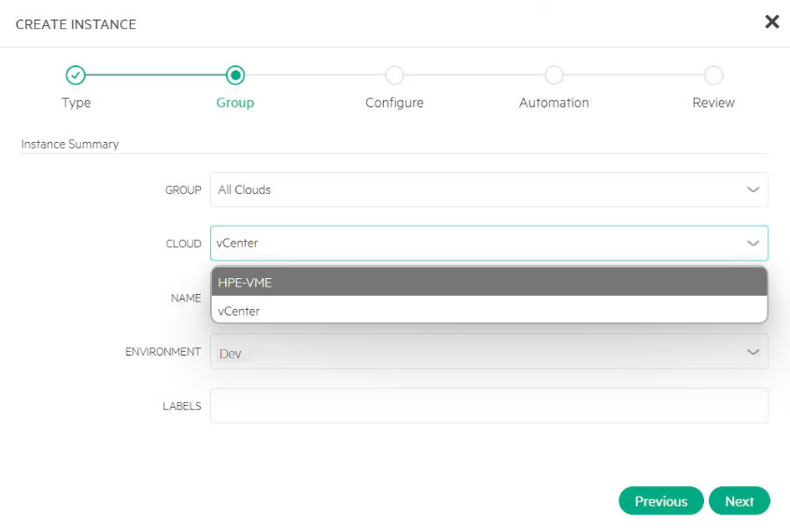The width and height of the screenshot is (790, 532).
Task: Collapse the Cloud dropdown with its chevron
Action: point(753,244)
